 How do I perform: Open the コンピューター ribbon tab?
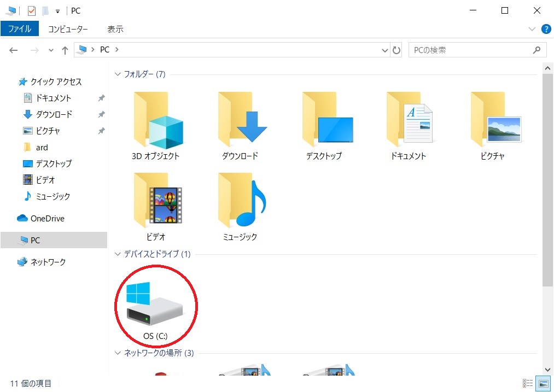point(68,29)
